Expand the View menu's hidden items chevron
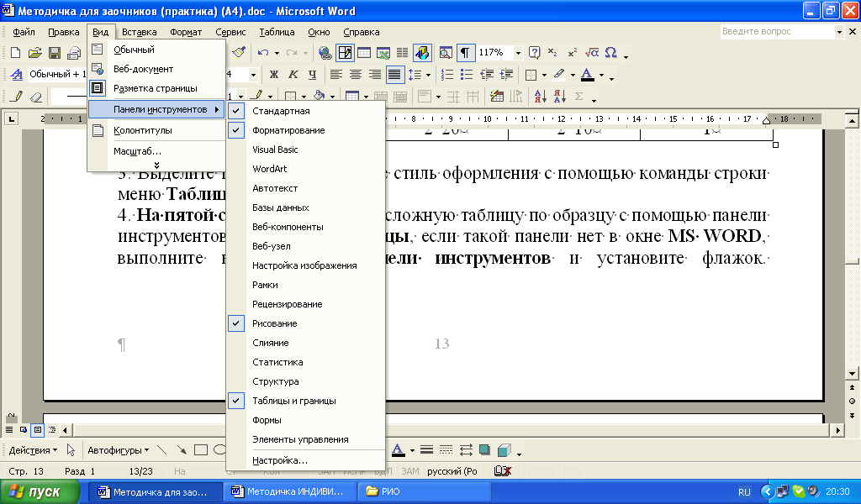Image resolution: width=861 pixels, height=504 pixels. coord(156,165)
